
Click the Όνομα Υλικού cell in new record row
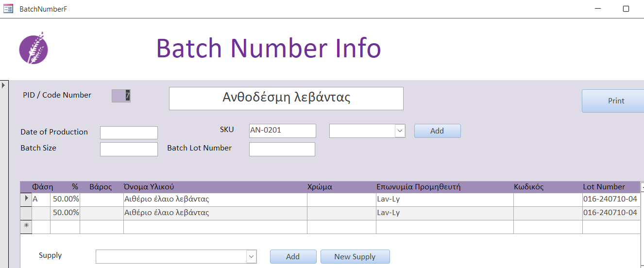pyautogui.click(x=215, y=226)
